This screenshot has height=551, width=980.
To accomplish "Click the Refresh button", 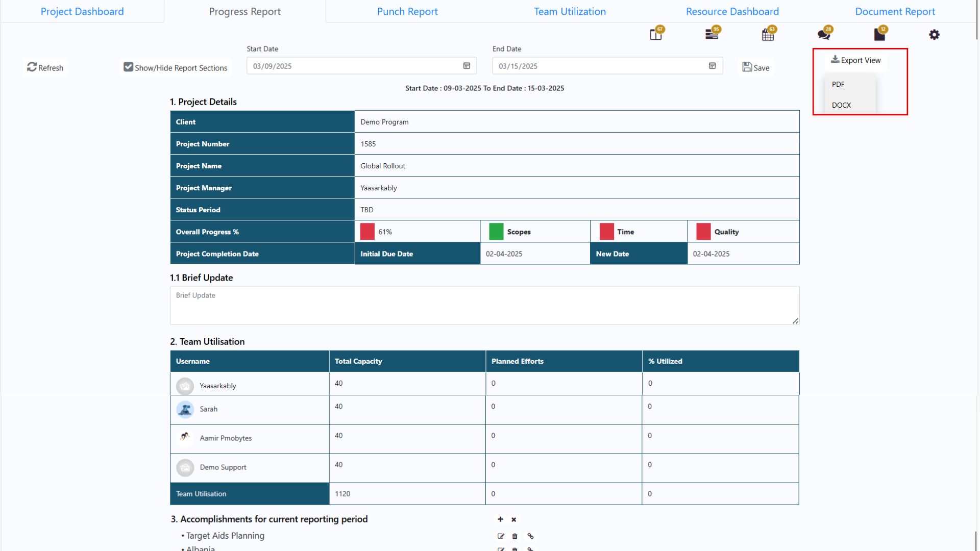I will [x=45, y=67].
